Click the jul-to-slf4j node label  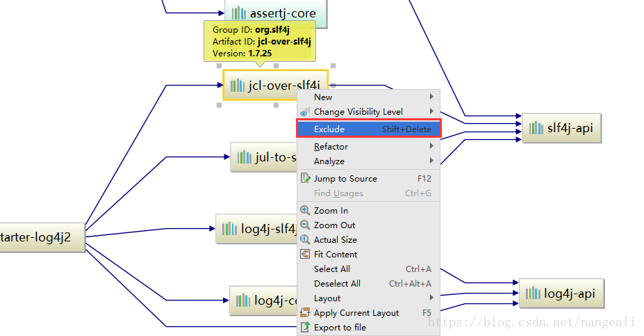pyautogui.click(x=276, y=157)
